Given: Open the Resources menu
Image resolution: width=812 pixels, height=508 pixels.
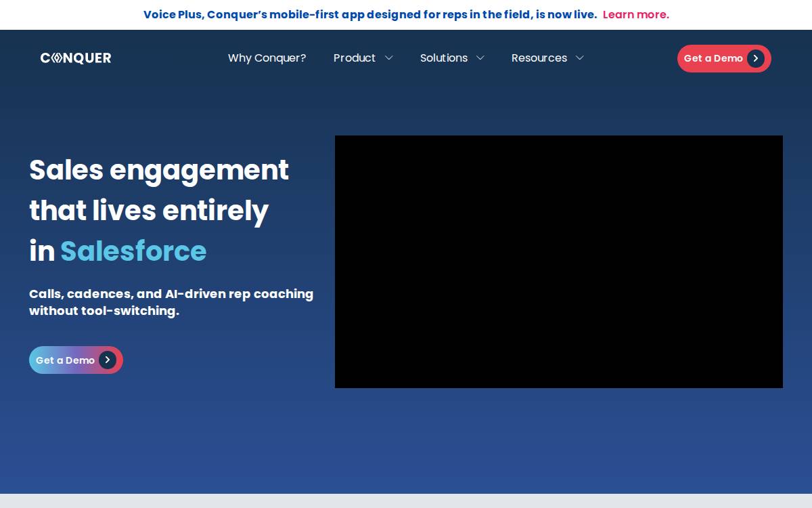Looking at the screenshot, I should pos(539,58).
